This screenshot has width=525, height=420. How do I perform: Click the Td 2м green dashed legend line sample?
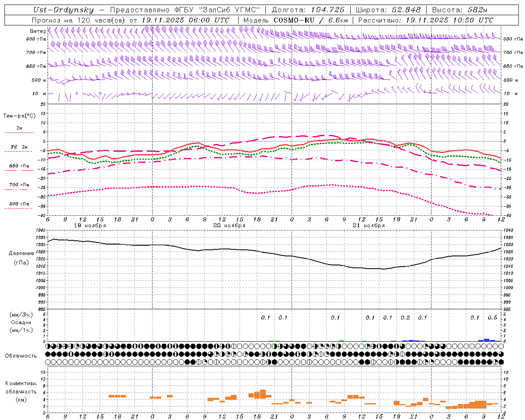[x=18, y=151]
